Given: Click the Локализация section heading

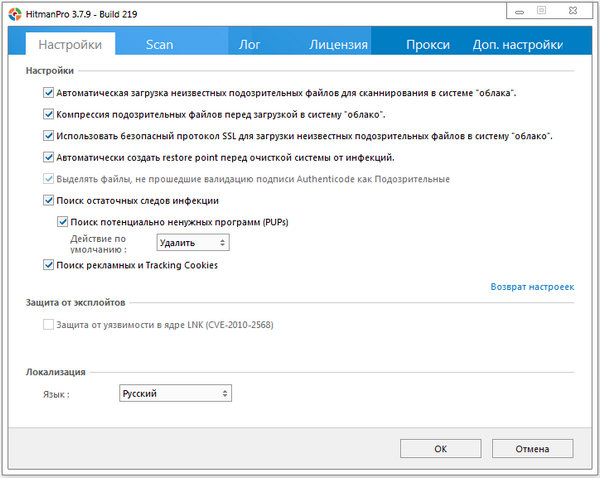Looking at the screenshot, I should (x=55, y=372).
